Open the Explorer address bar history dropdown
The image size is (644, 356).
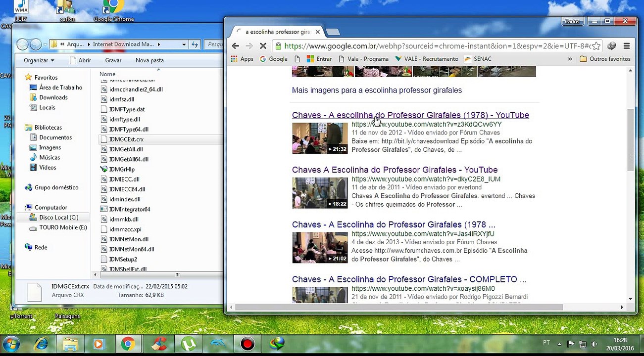click(x=184, y=44)
